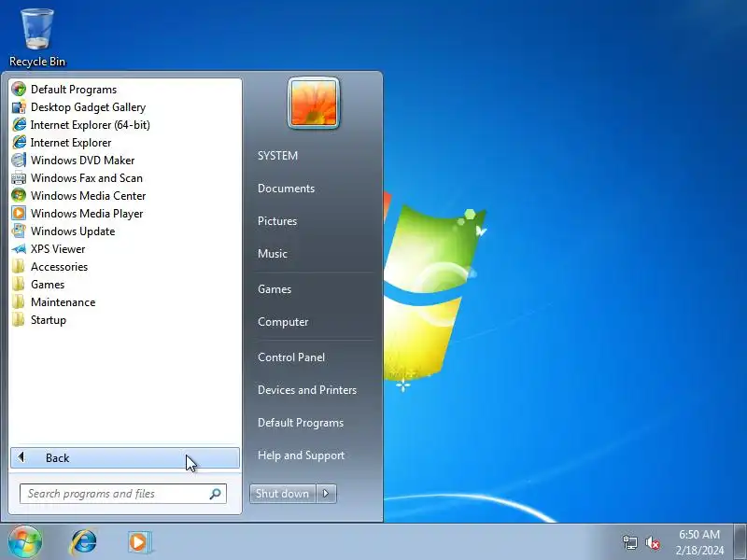Open Computer from the Start menu
Image resolution: width=747 pixels, height=560 pixels.
tap(283, 322)
